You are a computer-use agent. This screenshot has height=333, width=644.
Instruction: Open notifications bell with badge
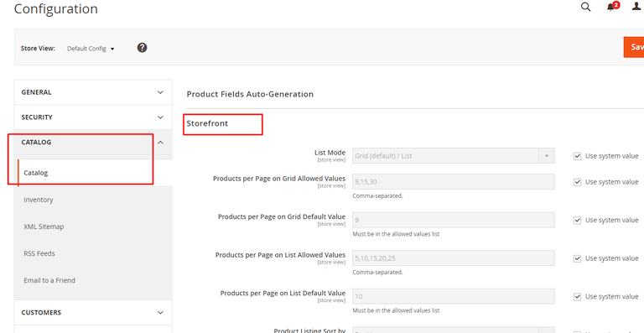coord(613,7)
